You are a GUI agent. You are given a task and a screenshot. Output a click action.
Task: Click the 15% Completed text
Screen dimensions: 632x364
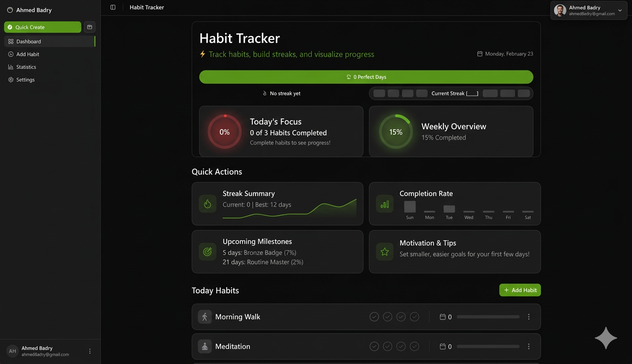pos(444,137)
